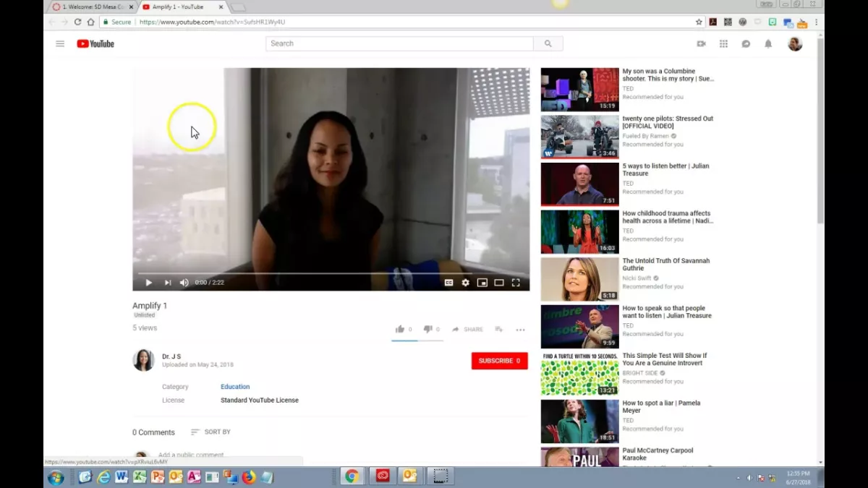The image size is (868, 488).
Task: Click the YouTube logo to go home
Action: 95,43
